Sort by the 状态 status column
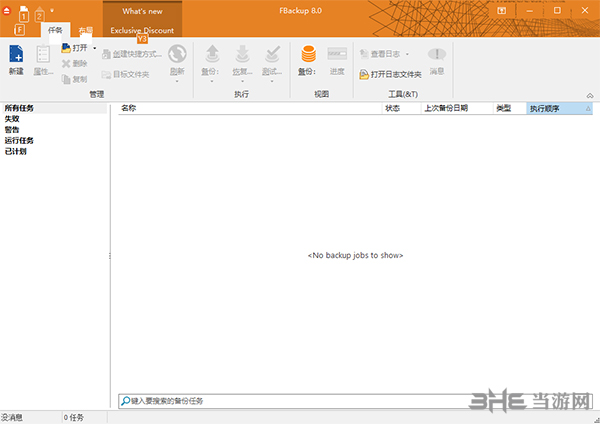Image resolution: width=600 pixels, height=424 pixels. coord(401,108)
